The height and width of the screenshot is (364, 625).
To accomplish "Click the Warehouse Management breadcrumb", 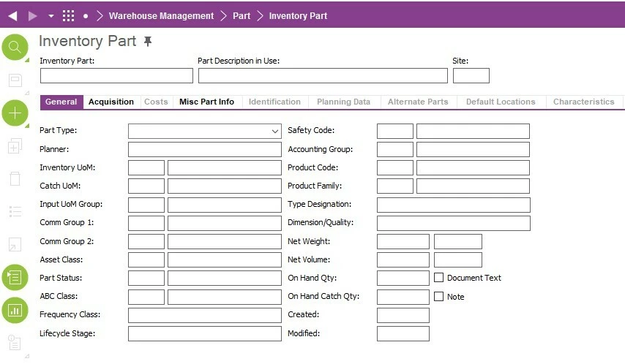I will point(161,15).
